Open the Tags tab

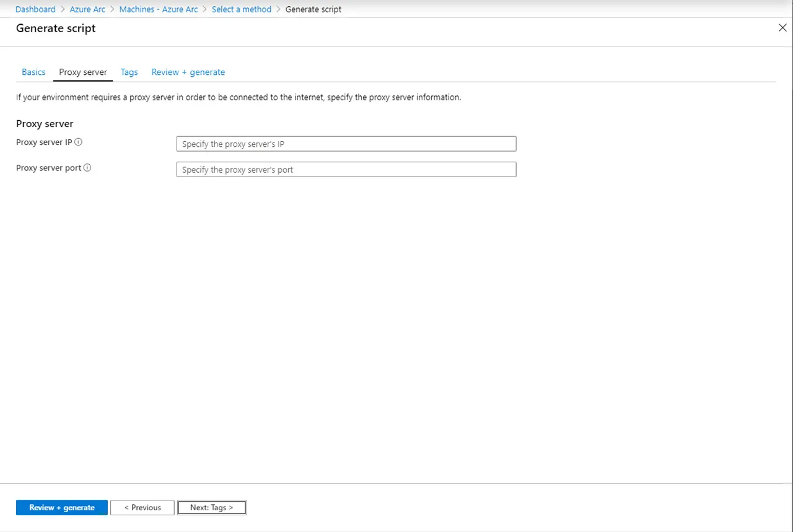coord(129,72)
